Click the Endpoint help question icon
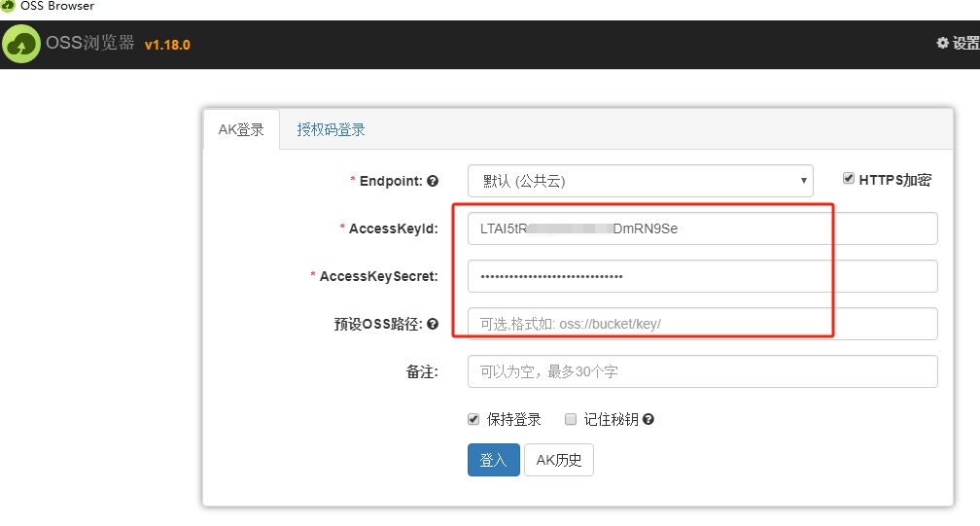The width and height of the screenshot is (980, 526). click(433, 181)
